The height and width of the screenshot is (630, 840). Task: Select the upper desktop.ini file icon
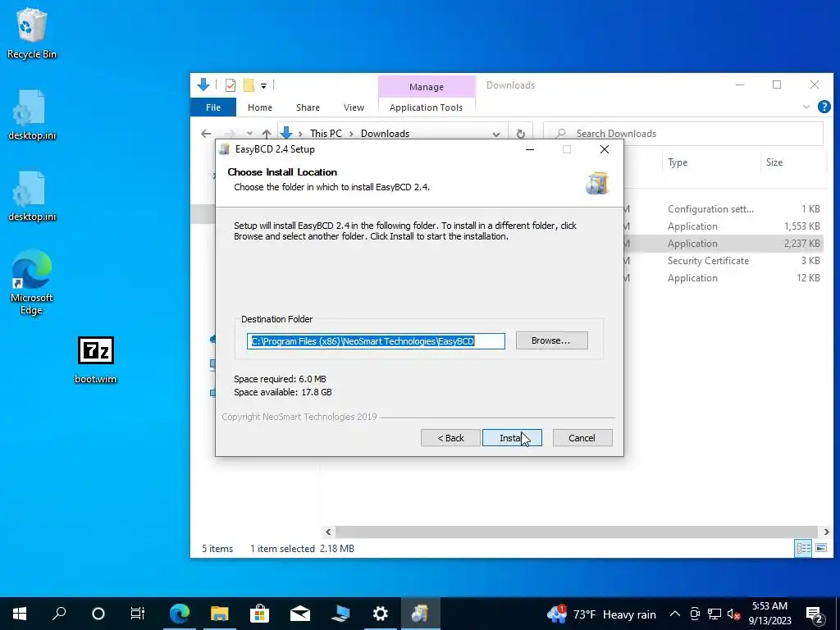[x=31, y=115]
